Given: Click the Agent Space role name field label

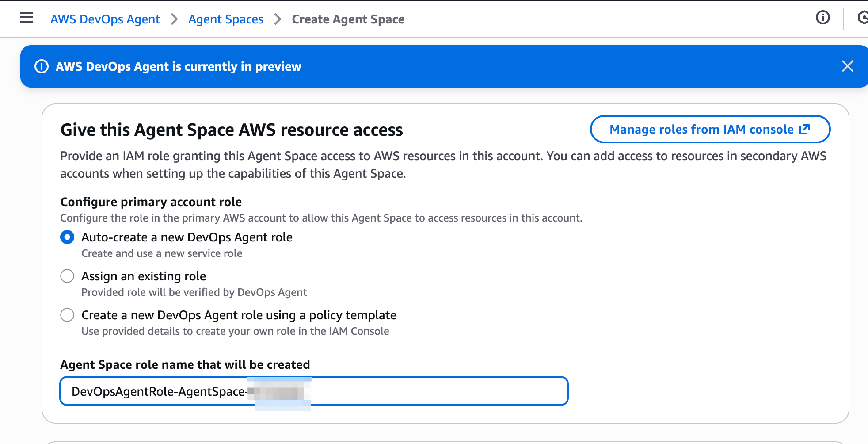Looking at the screenshot, I should click(x=185, y=365).
